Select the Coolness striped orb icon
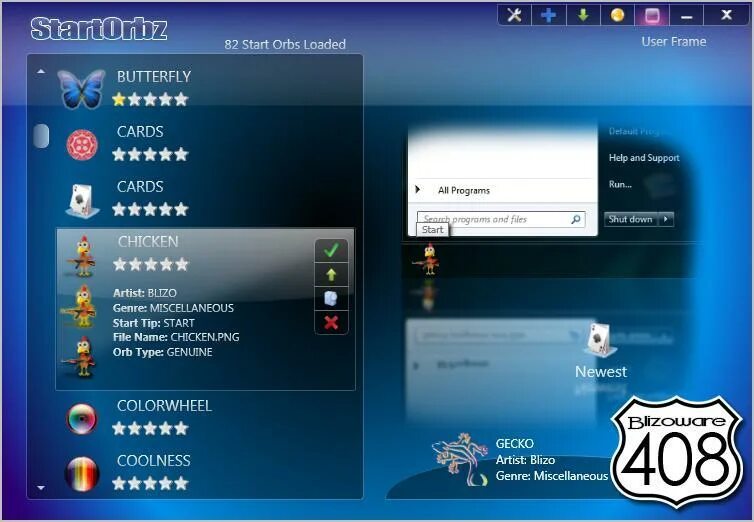This screenshot has width=754, height=522. click(x=82, y=474)
